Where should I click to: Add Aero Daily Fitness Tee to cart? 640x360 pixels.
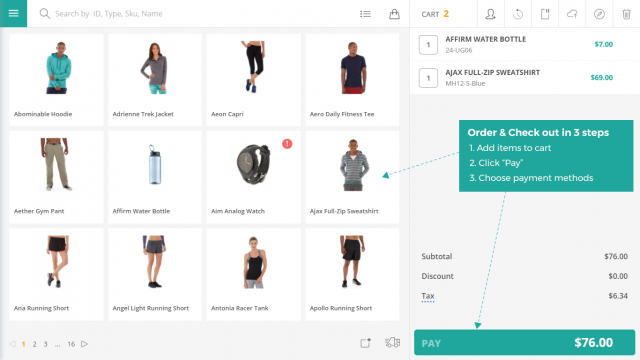[x=352, y=80]
